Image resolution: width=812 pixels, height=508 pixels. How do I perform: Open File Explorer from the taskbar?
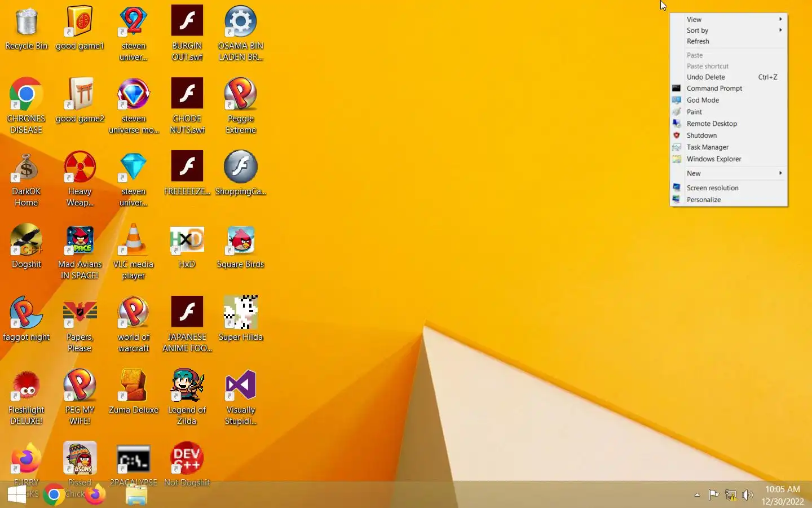pos(136,495)
